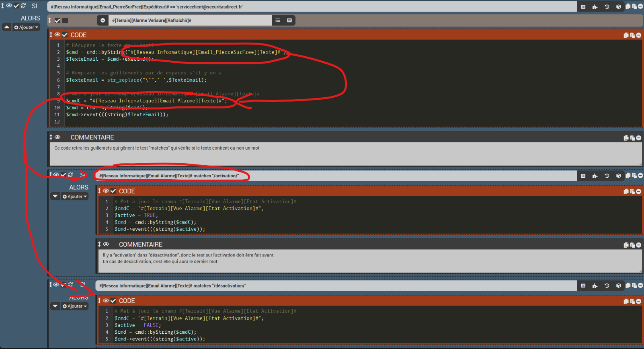
Task: Copy the first CODE block
Action: (626, 35)
